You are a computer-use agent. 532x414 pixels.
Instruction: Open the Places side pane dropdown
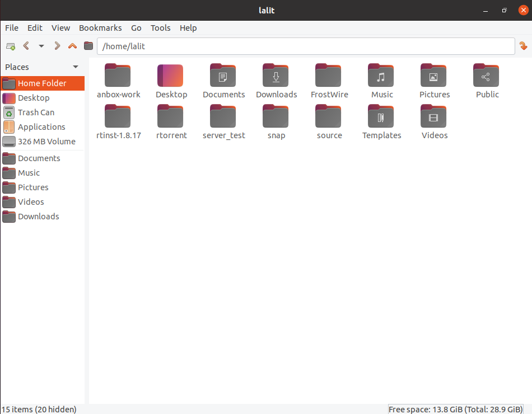[x=76, y=67]
